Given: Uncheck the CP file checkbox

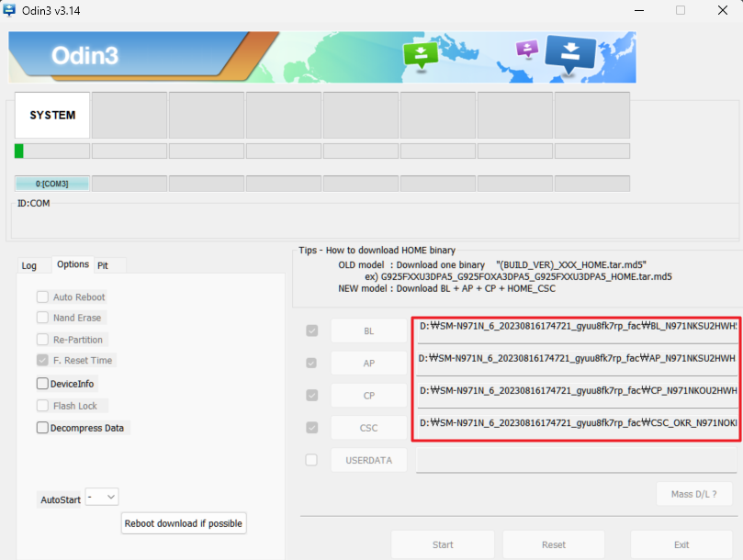Looking at the screenshot, I should [311, 395].
